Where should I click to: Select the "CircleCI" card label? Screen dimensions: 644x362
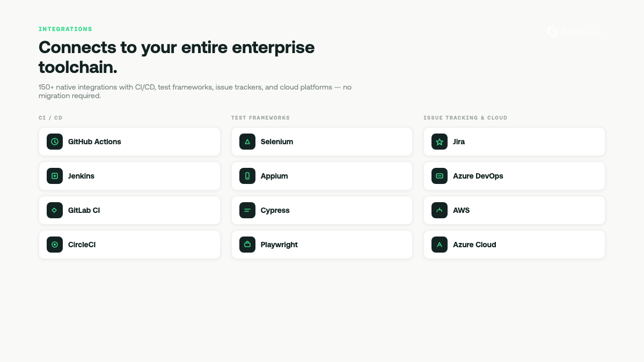tap(82, 245)
